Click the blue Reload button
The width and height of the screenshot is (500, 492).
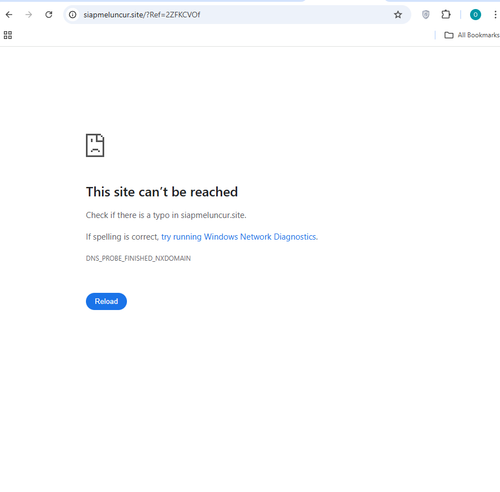pyautogui.click(x=106, y=301)
